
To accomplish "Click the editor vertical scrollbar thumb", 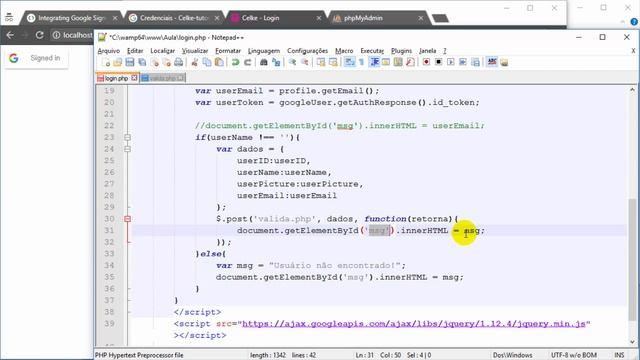I will [632, 259].
